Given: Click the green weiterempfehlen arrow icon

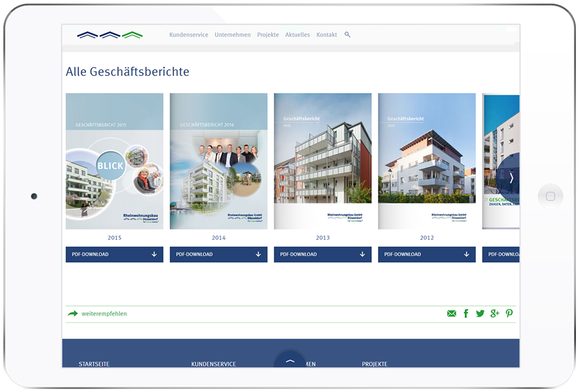Looking at the screenshot, I should 73,313.
